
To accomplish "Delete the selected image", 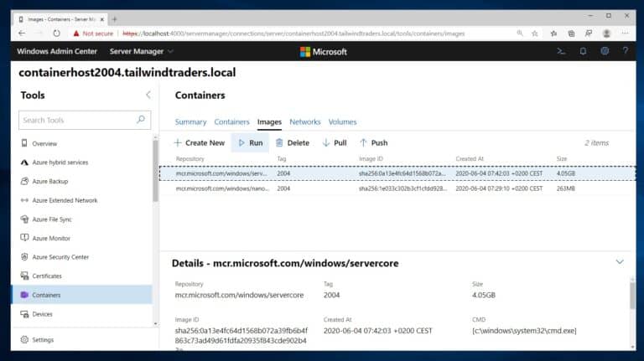I will [x=293, y=142].
